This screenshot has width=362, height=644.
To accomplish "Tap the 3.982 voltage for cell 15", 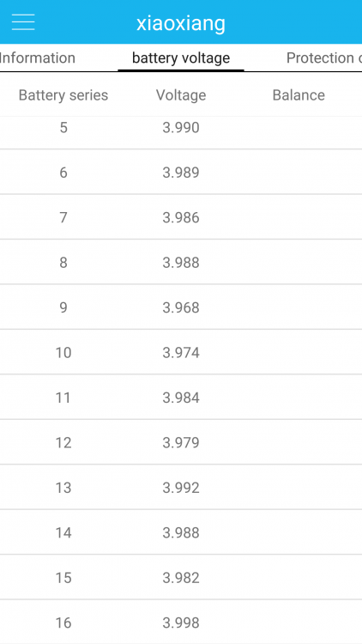I will (x=181, y=578).
